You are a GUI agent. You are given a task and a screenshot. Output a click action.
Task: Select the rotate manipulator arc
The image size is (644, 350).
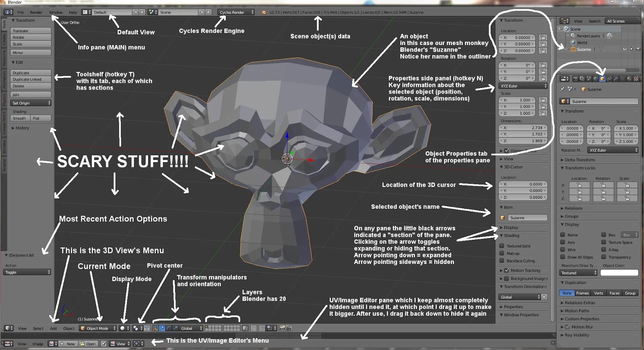click(169, 328)
